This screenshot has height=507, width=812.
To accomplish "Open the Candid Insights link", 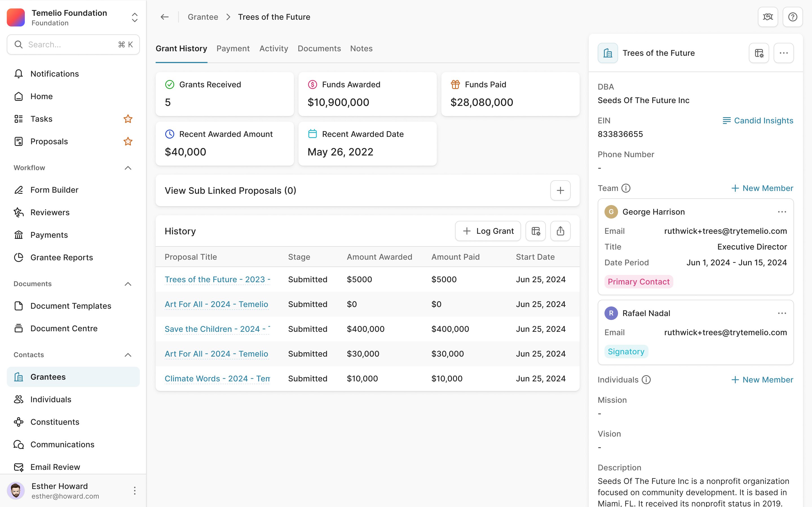I will 758,121.
